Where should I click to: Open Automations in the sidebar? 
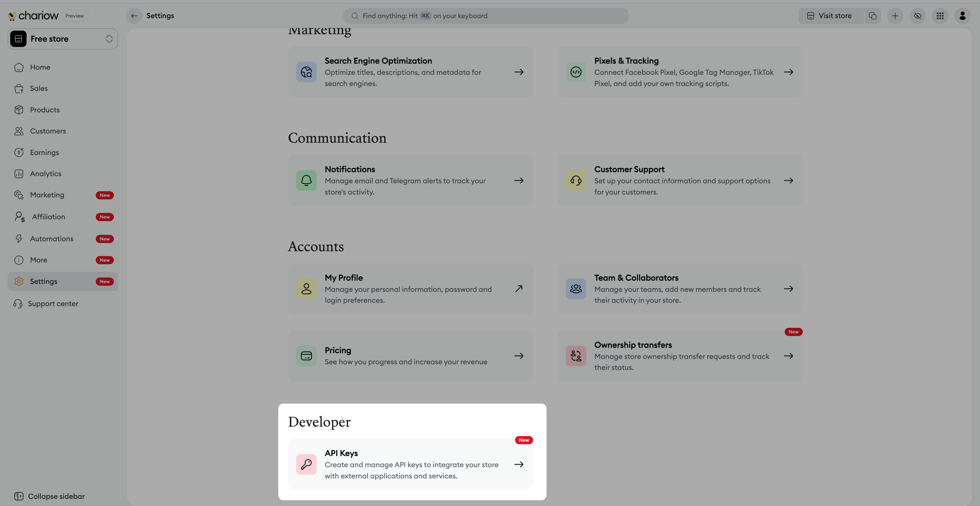point(52,238)
